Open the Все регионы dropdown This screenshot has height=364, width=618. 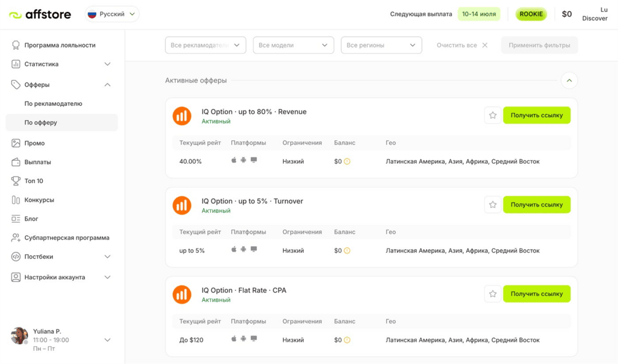coord(381,45)
